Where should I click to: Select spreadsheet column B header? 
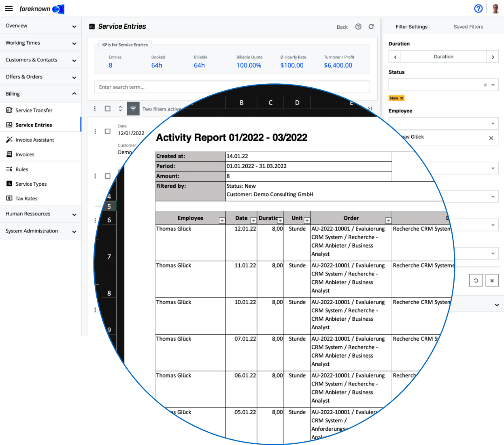(242, 103)
